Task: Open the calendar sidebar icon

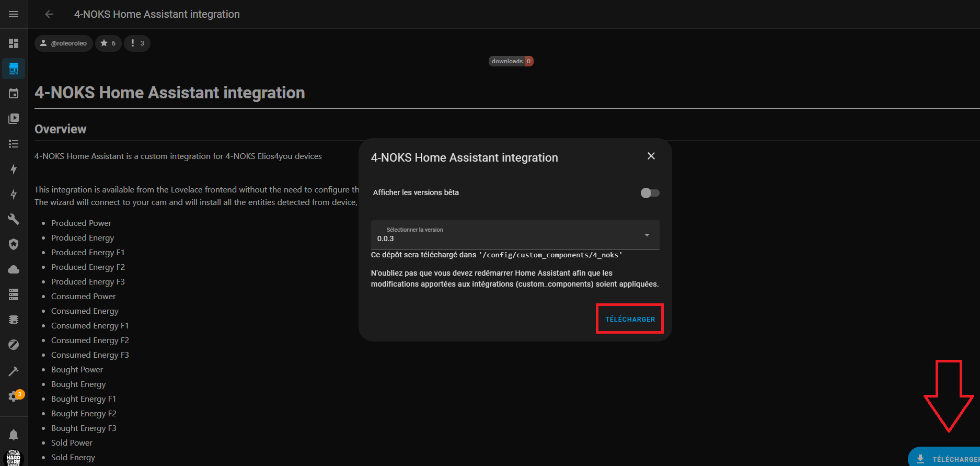Action: point(14,94)
